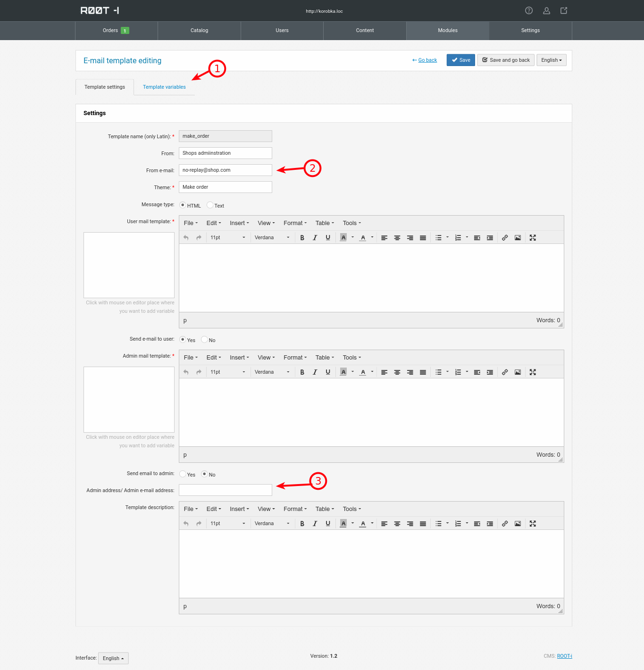644x670 pixels.
Task: Expand bullet list style arrow in User mail editor
Action: (447, 237)
